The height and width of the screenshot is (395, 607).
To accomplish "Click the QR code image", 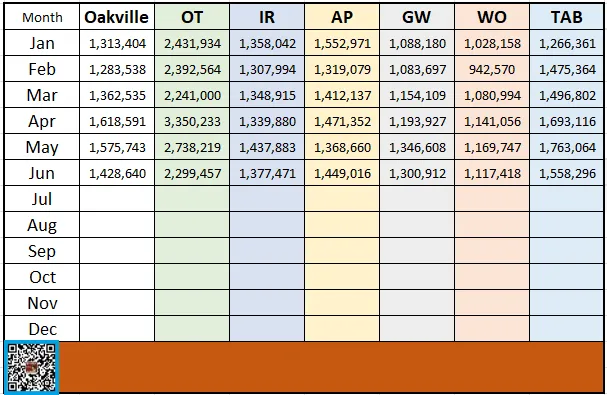I will tap(31, 368).
